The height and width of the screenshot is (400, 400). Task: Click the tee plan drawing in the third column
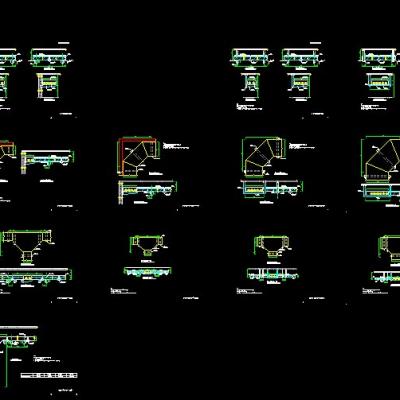[272, 246]
